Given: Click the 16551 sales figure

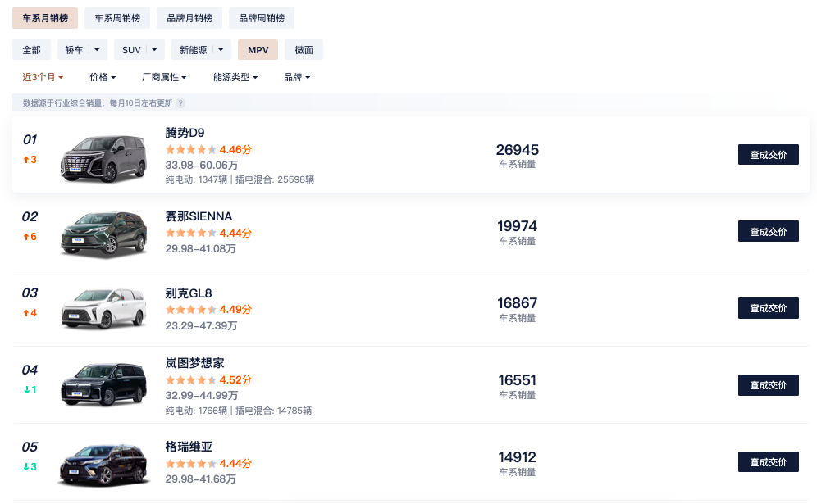Looking at the screenshot, I should point(518,380).
